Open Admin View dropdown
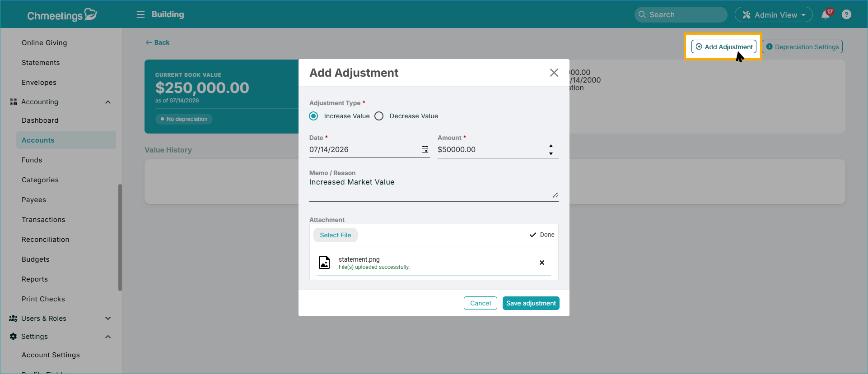Screen dimensions: 868x374 click(x=774, y=15)
